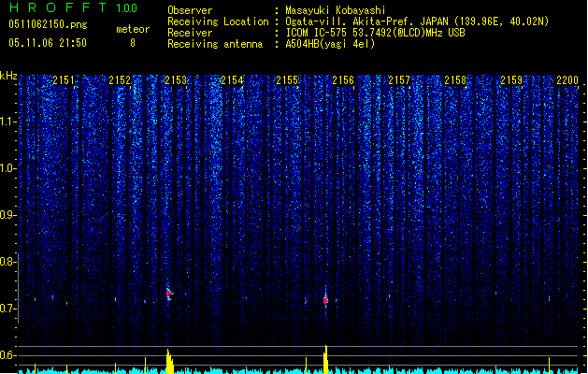The image size is (588, 374).
Task: Click the 1.0 kHz axis label
Action: coord(7,168)
